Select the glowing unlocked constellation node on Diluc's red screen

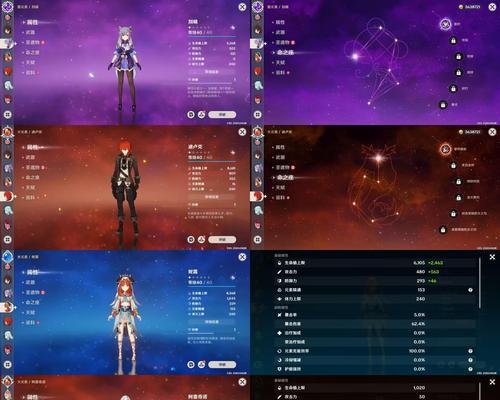[x=445, y=149]
